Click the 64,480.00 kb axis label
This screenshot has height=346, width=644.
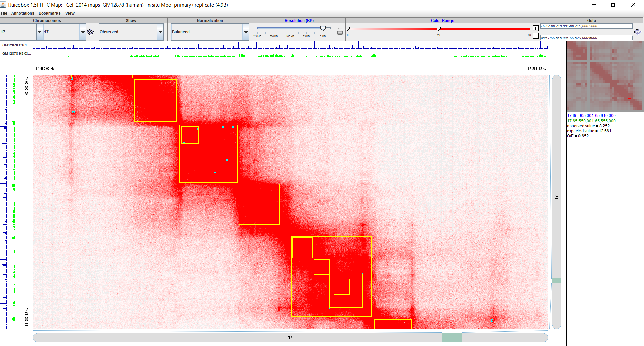pyautogui.click(x=45, y=69)
